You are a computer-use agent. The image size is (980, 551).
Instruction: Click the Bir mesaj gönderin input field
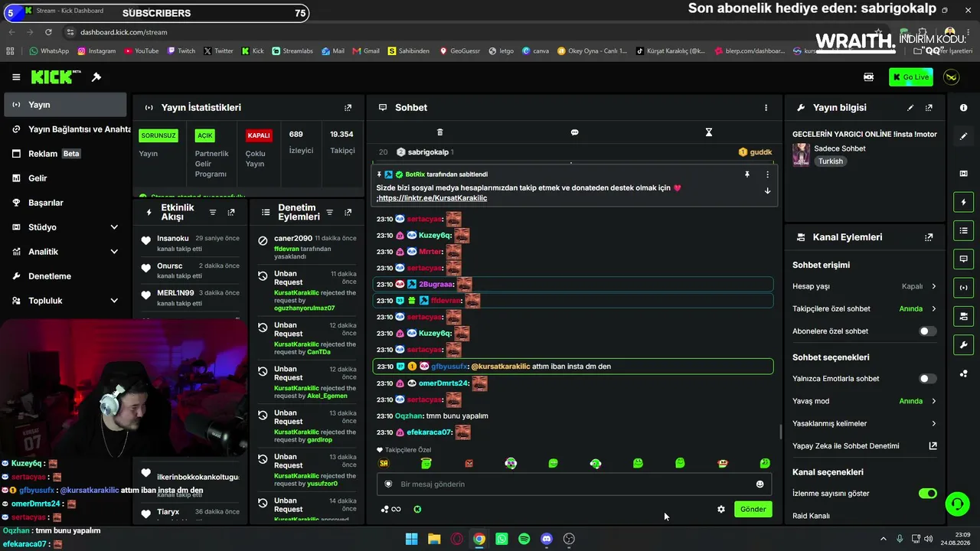coord(574,484)
